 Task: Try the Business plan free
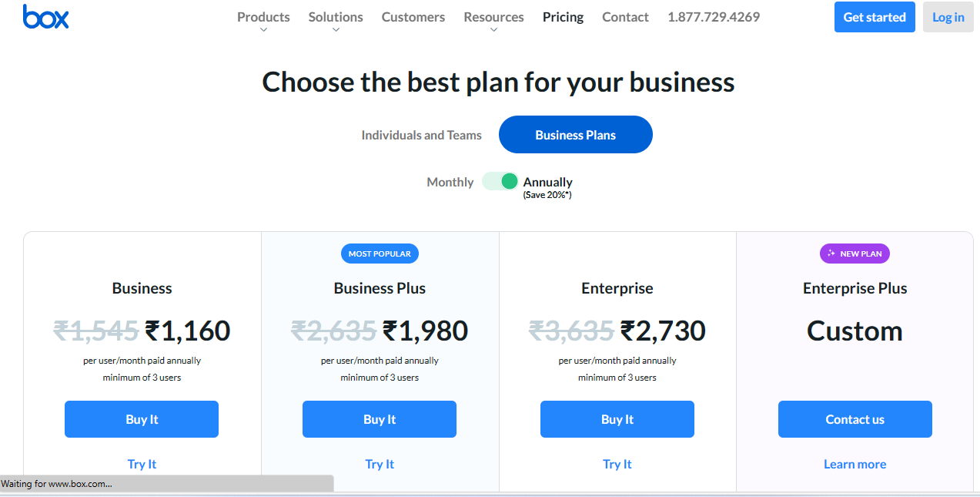(142, 464)
